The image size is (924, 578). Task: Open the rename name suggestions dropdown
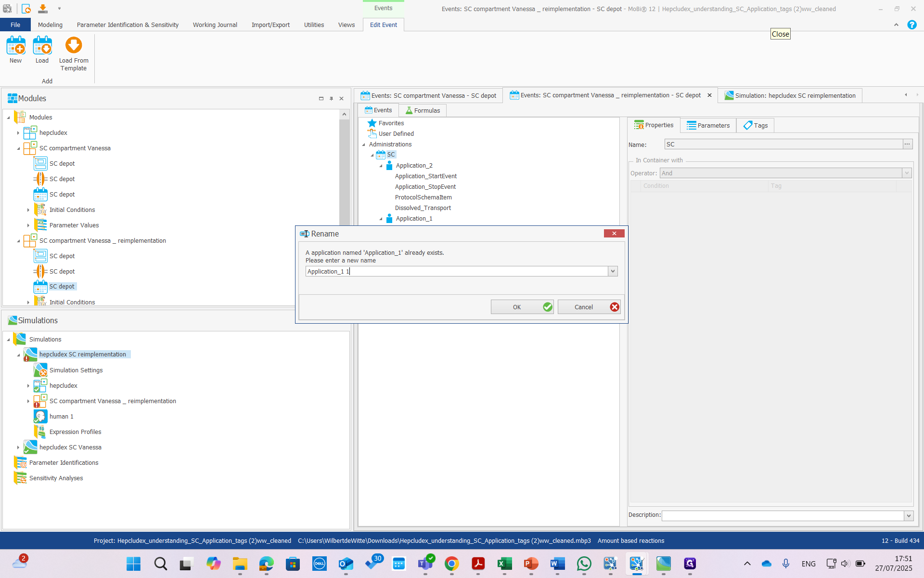(x=613, y=272)
